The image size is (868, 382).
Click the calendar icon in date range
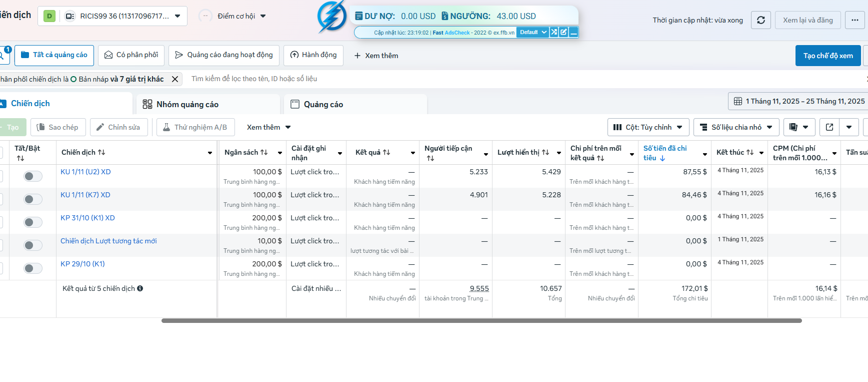click(x=737, y=101)
